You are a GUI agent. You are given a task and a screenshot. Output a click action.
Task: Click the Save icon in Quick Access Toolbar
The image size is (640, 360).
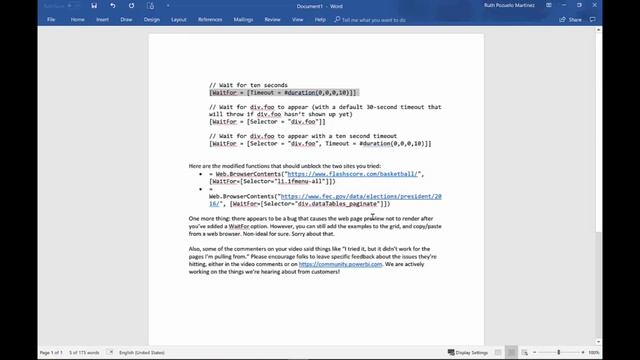(94, 6)
